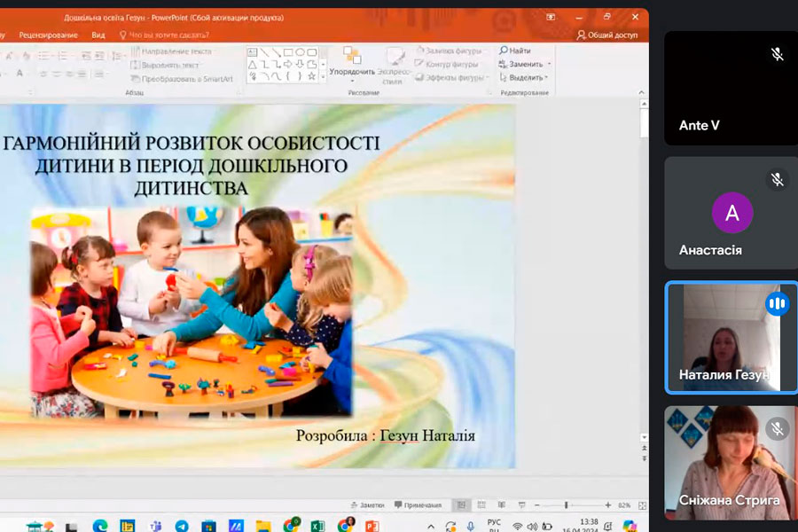Toggle Примечания (Comments) pane
Screen dimensions: 798x532
(x=418, y=505)
